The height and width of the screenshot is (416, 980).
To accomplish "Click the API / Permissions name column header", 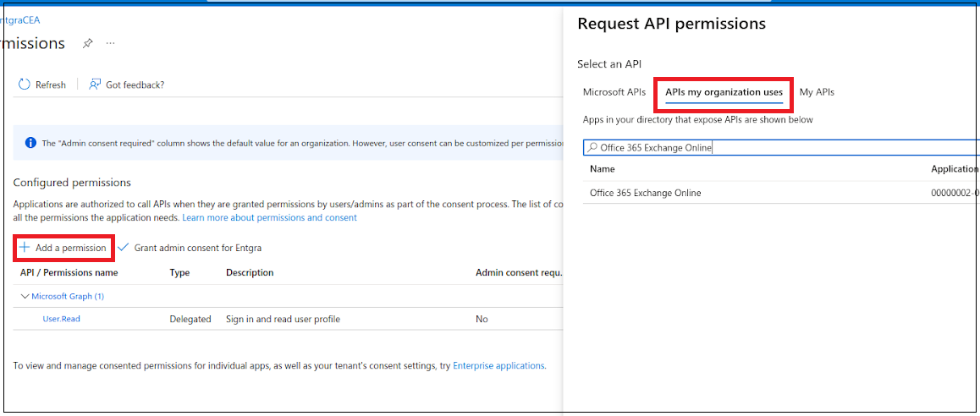I will [69, 272].
